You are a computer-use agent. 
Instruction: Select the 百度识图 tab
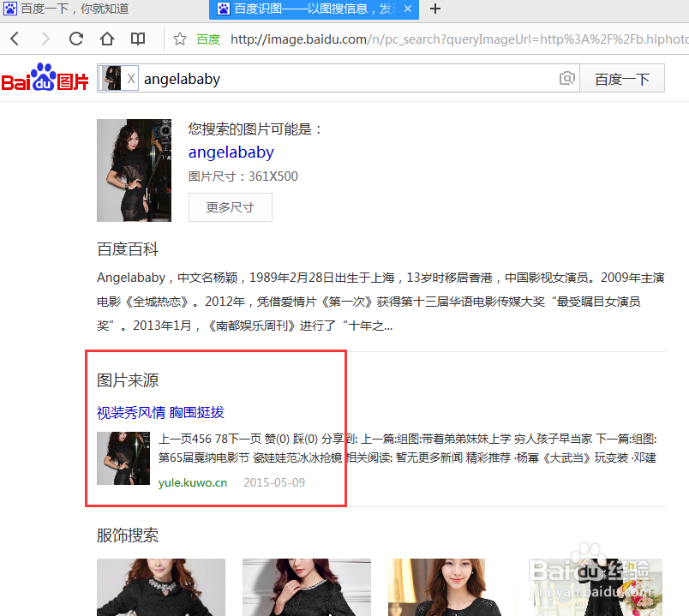point(314,9)
